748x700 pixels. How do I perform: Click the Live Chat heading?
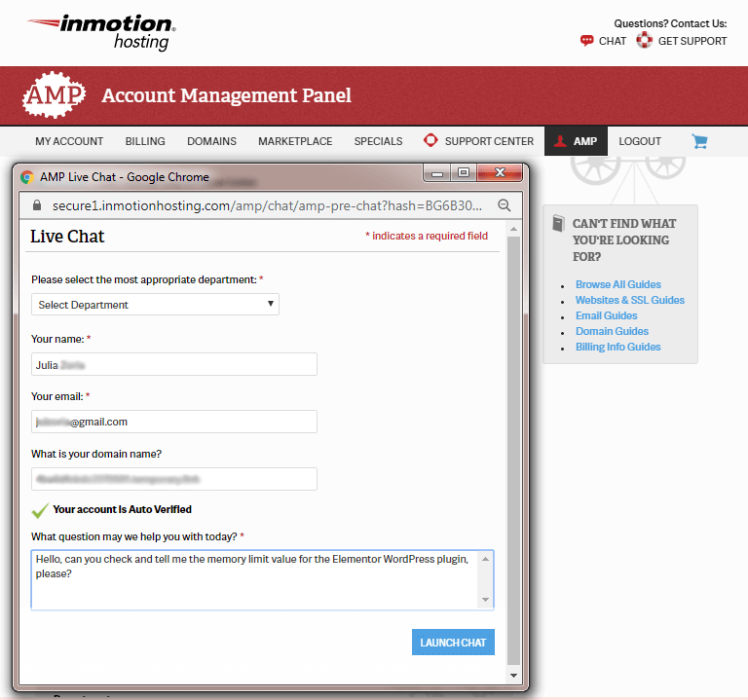point(67,236)
